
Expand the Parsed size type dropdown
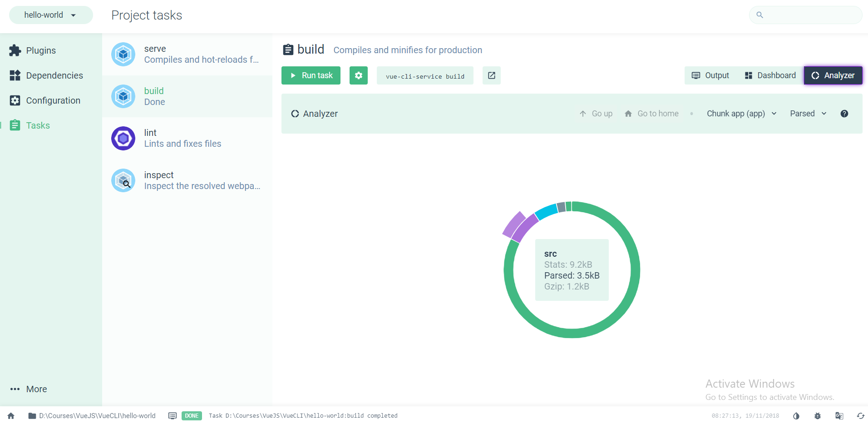(808, 114)
